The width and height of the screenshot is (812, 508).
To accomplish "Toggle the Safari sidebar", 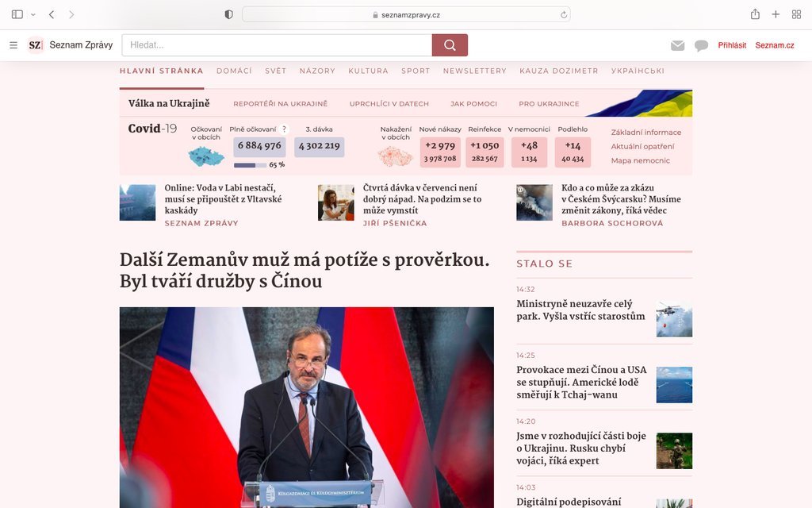I will [17, 14].
